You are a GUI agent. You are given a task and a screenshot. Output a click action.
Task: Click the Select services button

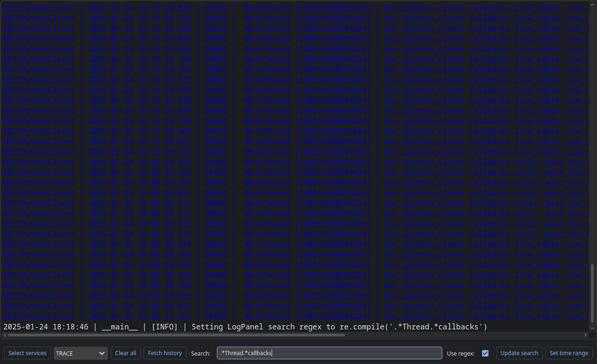tap(27, 353)
